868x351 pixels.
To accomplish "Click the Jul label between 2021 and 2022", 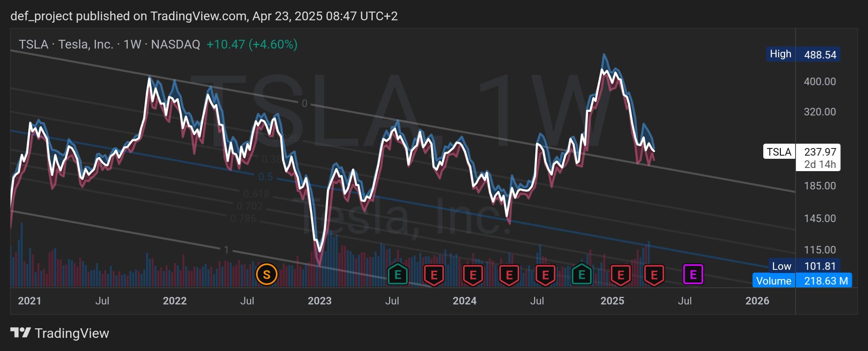I will pos(102,301).
